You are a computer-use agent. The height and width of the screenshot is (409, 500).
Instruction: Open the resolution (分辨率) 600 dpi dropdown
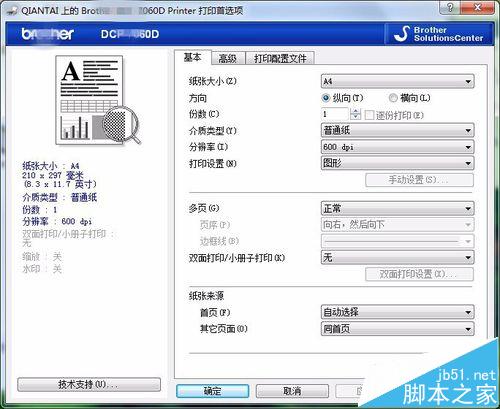tap(397, 147)
